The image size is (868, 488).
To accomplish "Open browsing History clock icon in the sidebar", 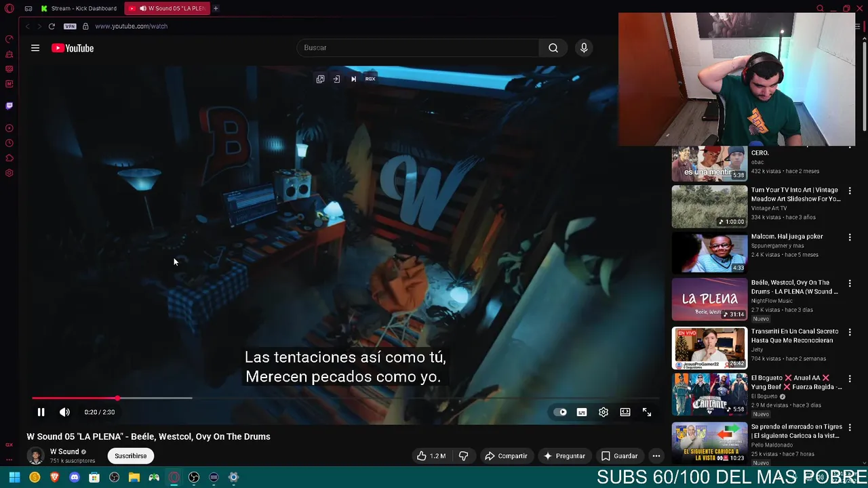I will tap(9, 143).
